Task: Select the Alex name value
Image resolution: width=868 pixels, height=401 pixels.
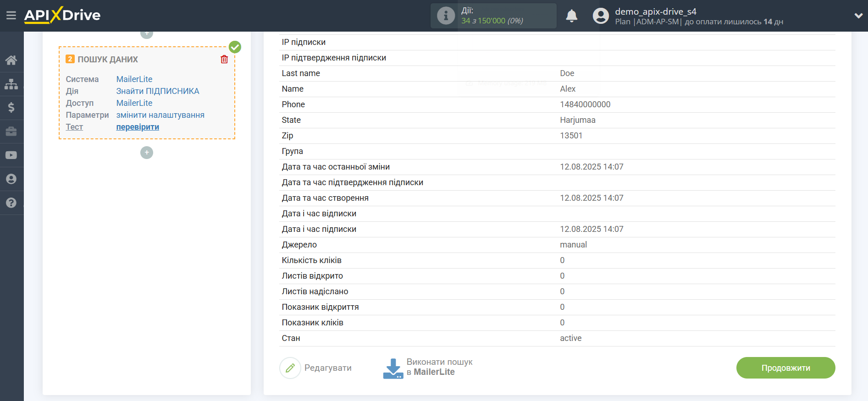Action: [x=568, y=89]
